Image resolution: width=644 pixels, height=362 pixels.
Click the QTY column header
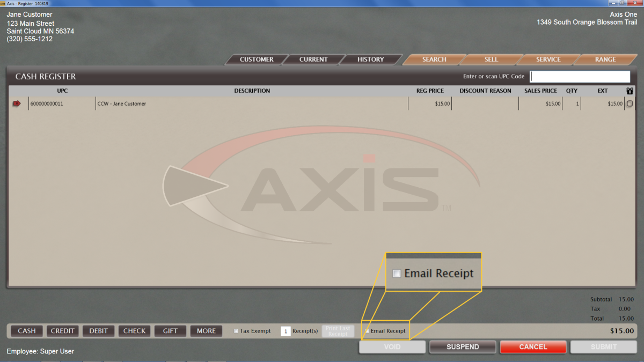coord(572,91)
